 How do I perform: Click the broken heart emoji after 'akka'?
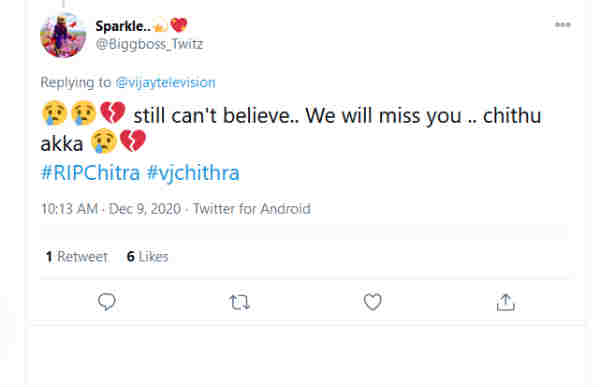point(133,140)
